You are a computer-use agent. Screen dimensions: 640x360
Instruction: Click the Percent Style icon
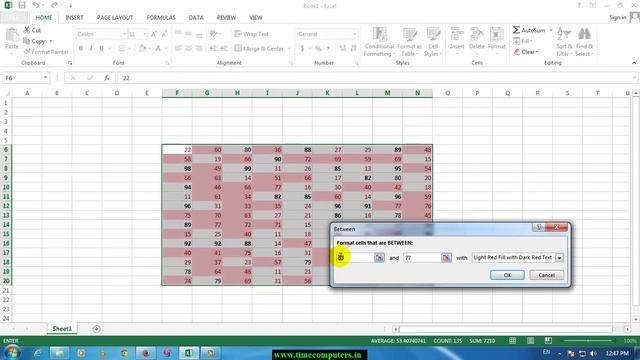[x=318, y=48]
